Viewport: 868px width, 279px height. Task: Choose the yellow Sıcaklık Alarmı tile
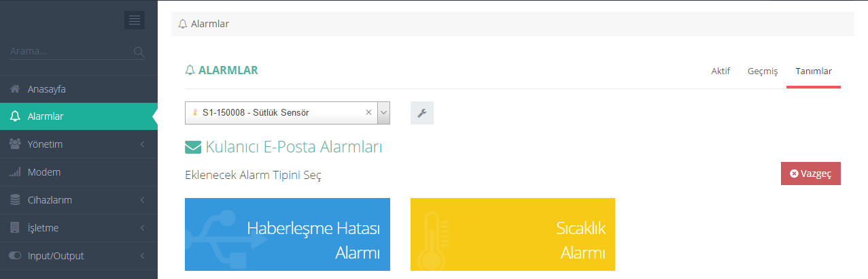coord(513,234)
